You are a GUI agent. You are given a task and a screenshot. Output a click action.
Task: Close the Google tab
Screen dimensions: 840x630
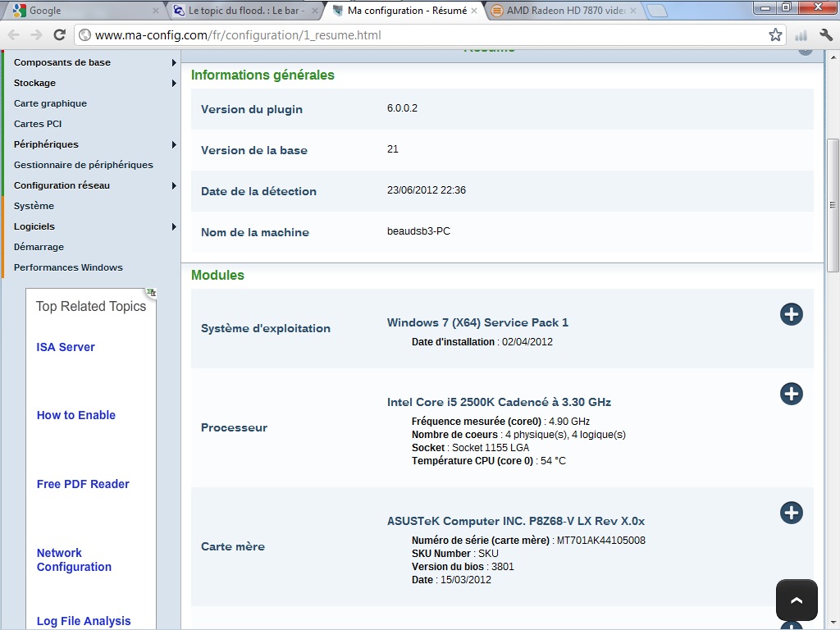[156, 11]
